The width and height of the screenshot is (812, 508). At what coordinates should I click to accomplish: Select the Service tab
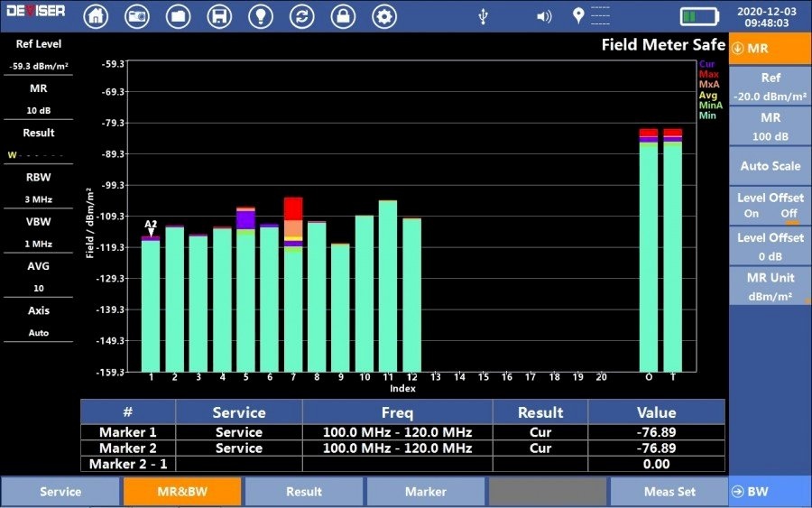60,492
